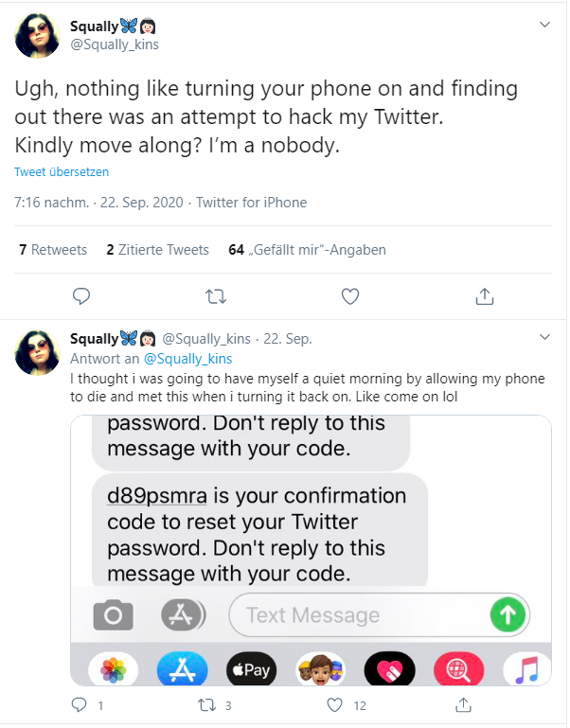
Task: Open the 64 Gefällt mir-Angaben list
Action: click(307, 250)
